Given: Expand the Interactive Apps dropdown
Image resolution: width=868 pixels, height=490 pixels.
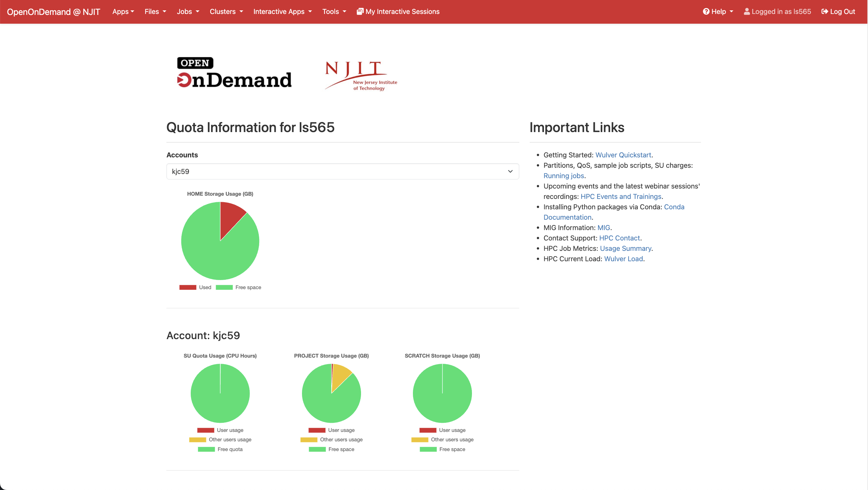Looking at the screenshot, I should click(x=283, y=11).
